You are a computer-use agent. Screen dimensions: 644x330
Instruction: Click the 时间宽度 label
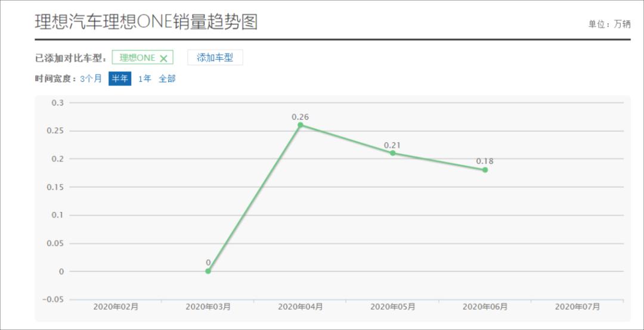[x=56, y=79]
